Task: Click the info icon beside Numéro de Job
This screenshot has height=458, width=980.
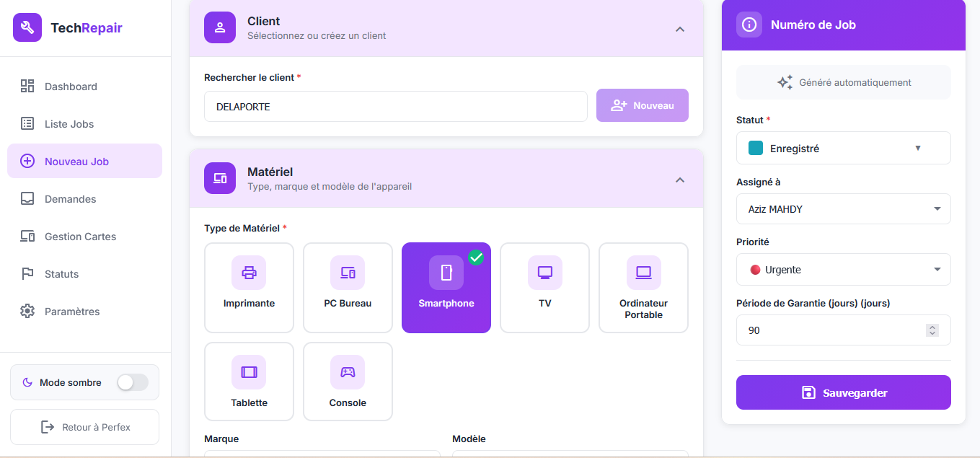Action: click(749, 25)
